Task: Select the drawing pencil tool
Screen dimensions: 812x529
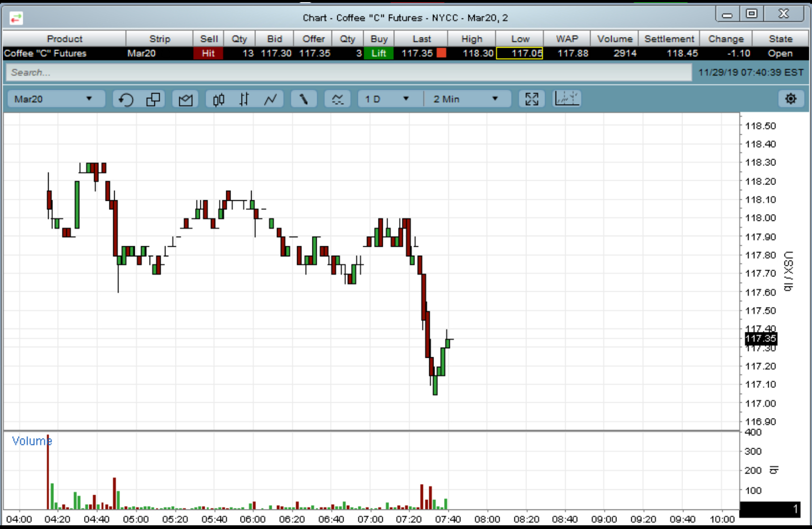Action: (x=303, y=99)
